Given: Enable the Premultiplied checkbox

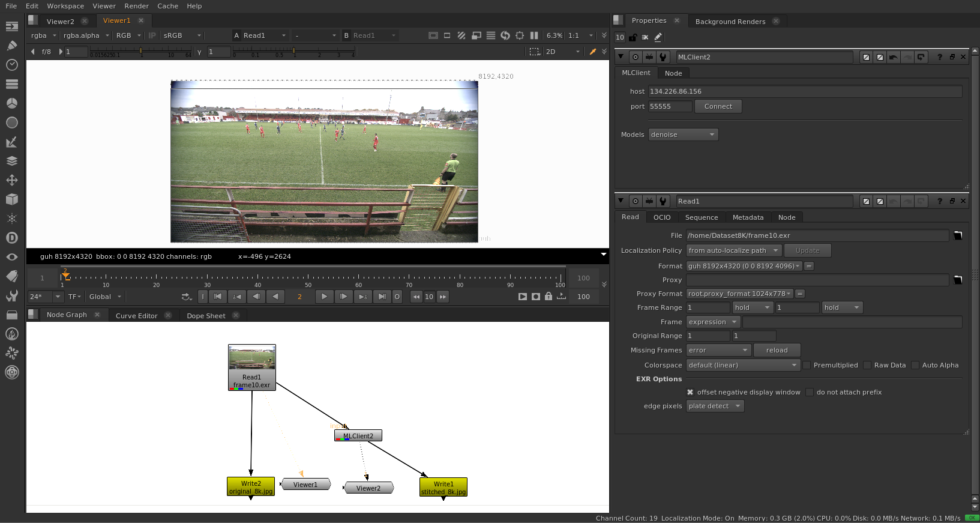Looking at the screenshot, I should (x=807, y=365).
